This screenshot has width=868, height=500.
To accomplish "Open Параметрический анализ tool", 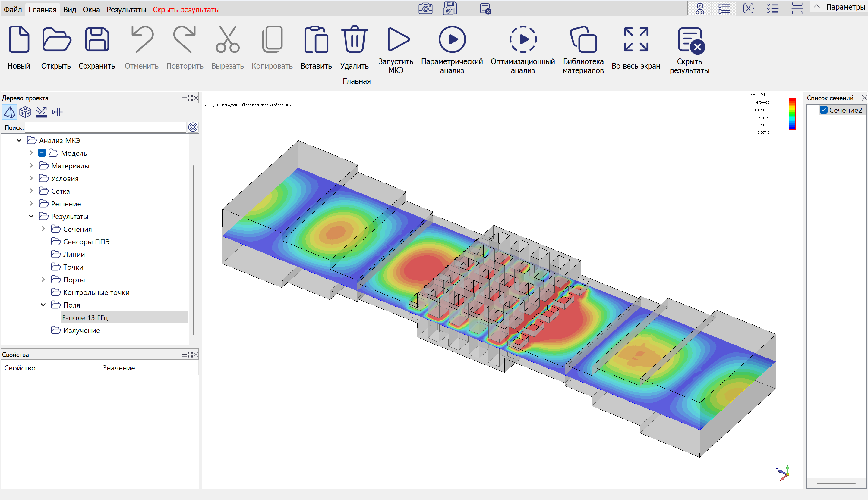I will coord(452,39).
